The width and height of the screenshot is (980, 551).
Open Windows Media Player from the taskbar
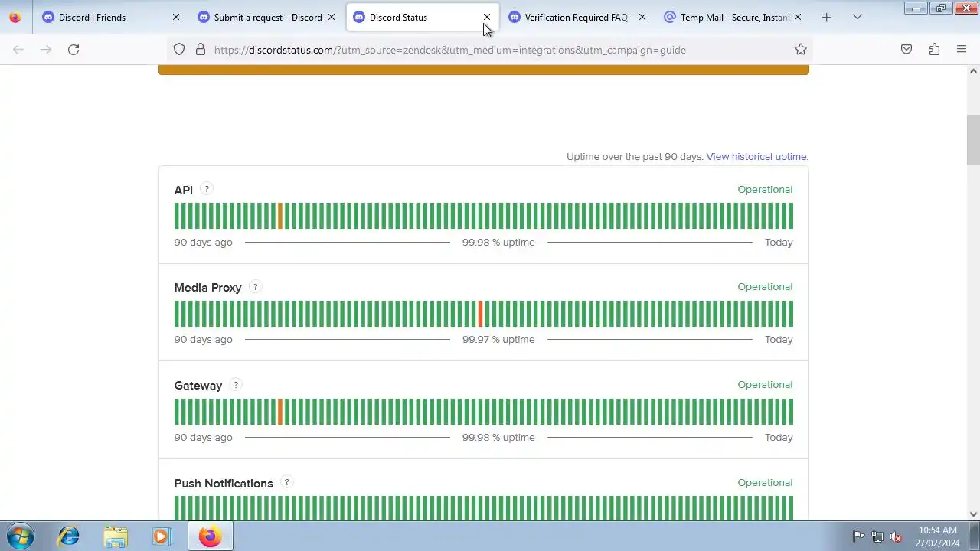coord(162,536)
